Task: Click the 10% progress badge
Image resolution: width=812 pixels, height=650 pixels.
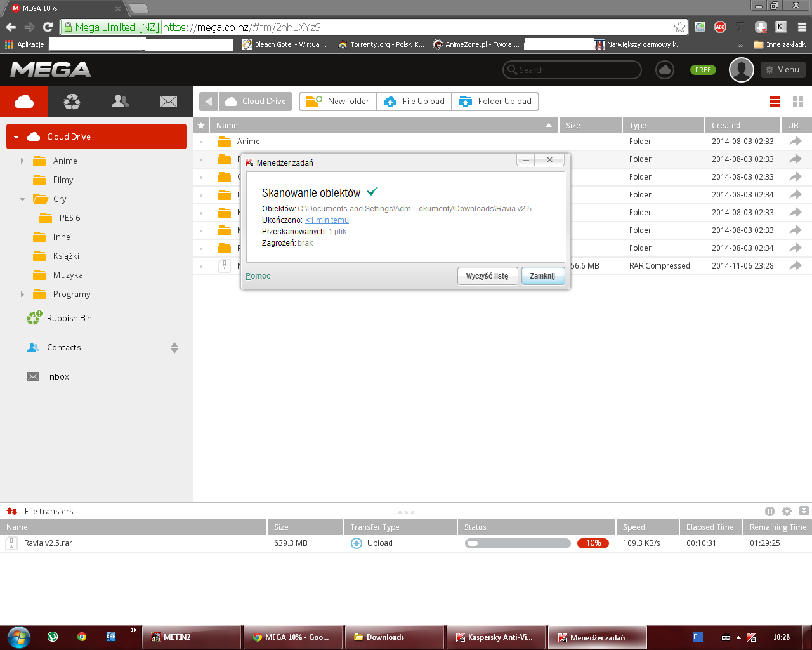Action: click(593, 543)
